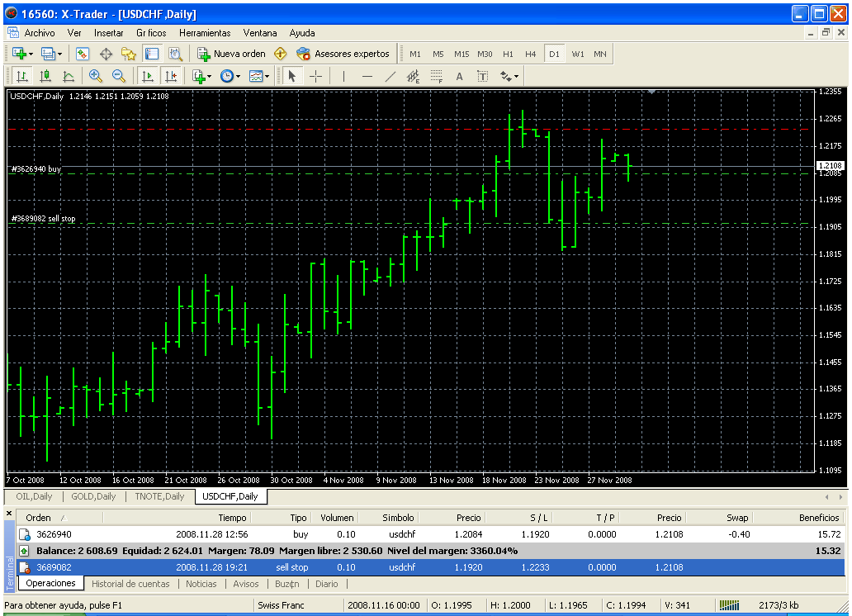Screen dimensions: 852x616
Task: Click the Zoom Out magnifier icon
Action: pos(118,76)
